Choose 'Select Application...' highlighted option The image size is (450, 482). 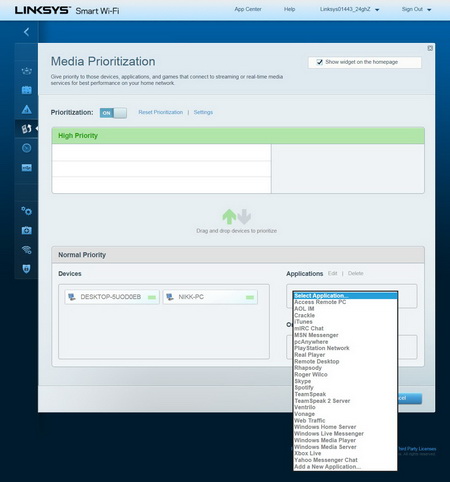coord(345,296)
